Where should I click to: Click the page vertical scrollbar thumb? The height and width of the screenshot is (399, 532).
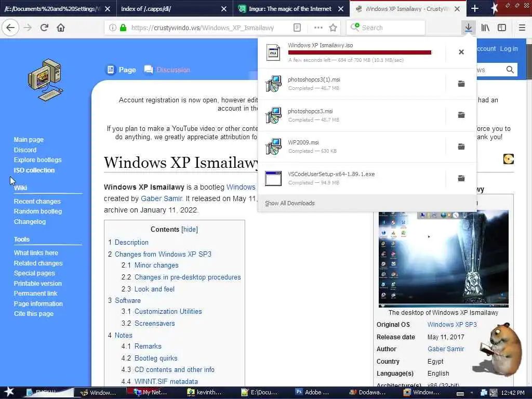[x=529, y=62]
